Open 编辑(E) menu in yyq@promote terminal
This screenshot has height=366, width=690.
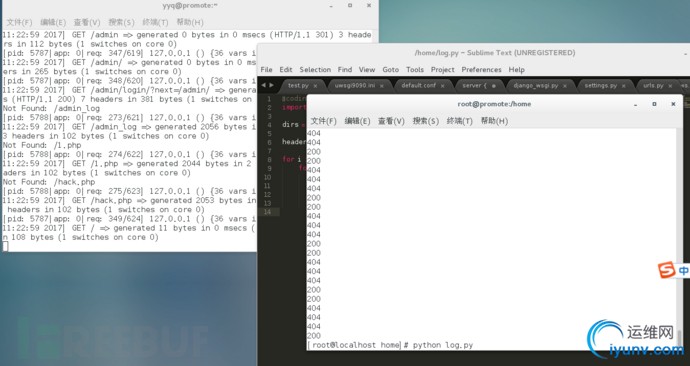click(x=53, y=22)
